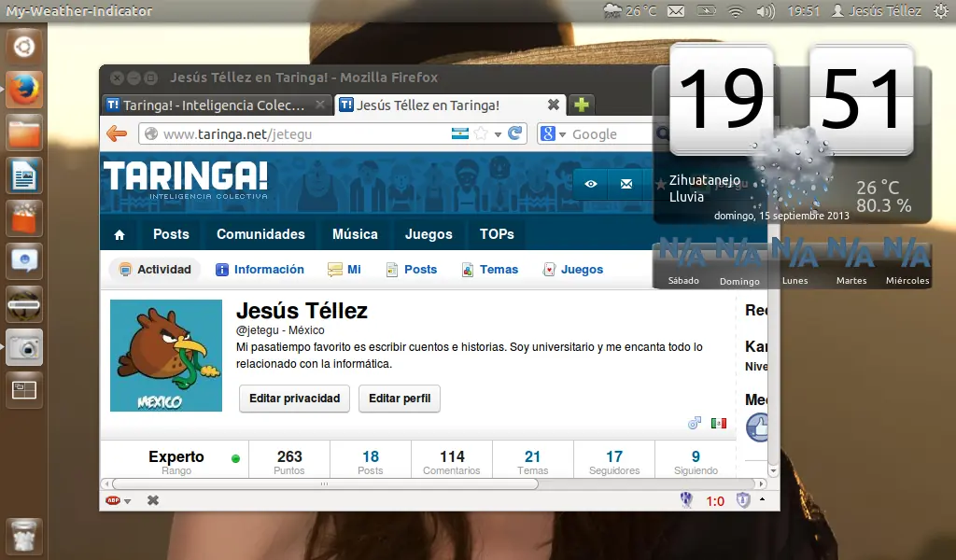Image resolution: width=956 pixels, height=560 pixels.
Task: Switch to the Taringa! - Inteligencia Colectiva tab
Action: pos(217,105)
